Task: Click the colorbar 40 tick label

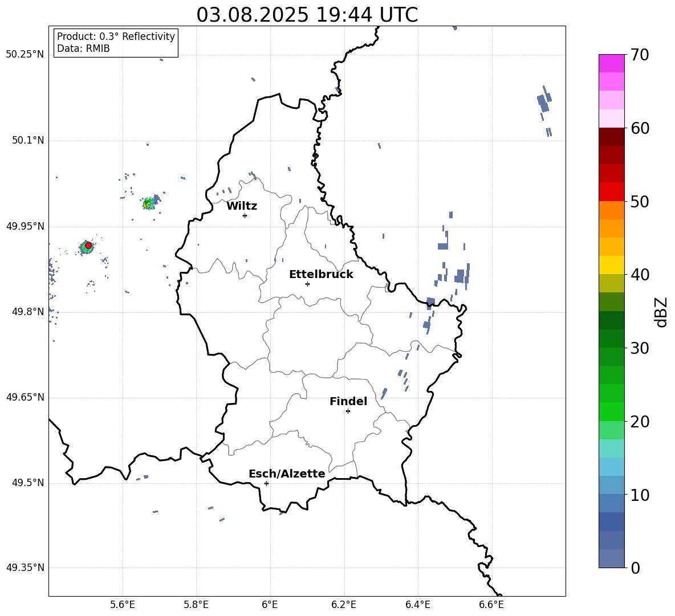Action: coord(640,275)
